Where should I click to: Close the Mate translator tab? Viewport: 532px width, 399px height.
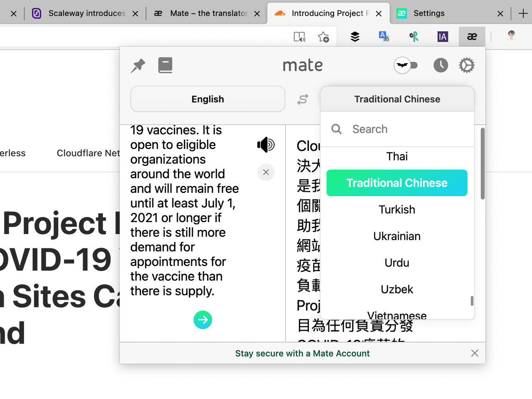click(257, 14)
